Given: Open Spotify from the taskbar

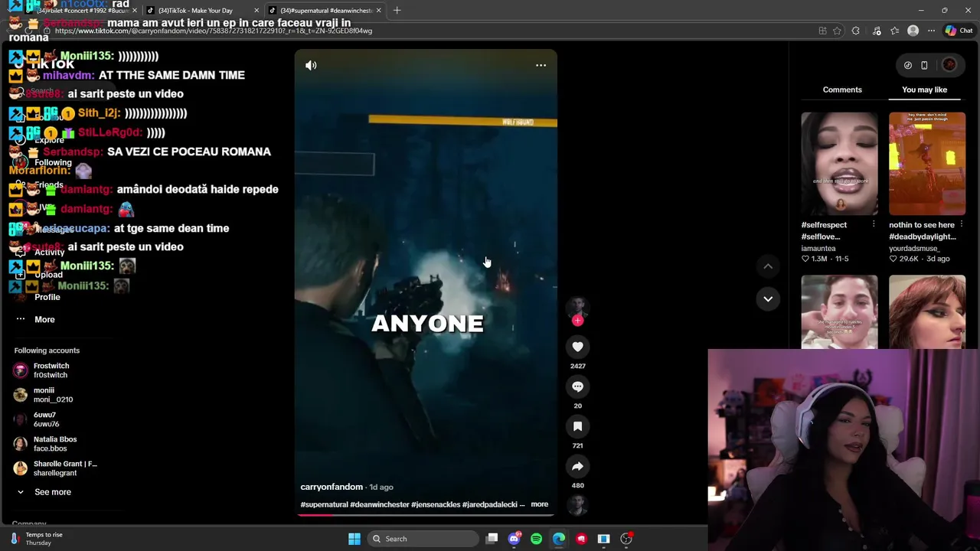Looking at the screenshot, I should pos(536,539).
